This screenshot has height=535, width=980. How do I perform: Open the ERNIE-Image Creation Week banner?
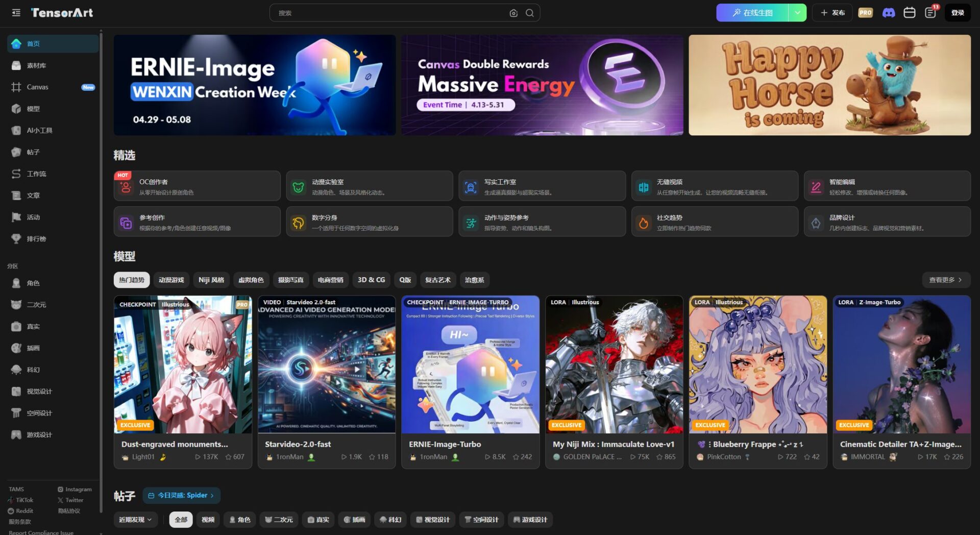(255, 85)
